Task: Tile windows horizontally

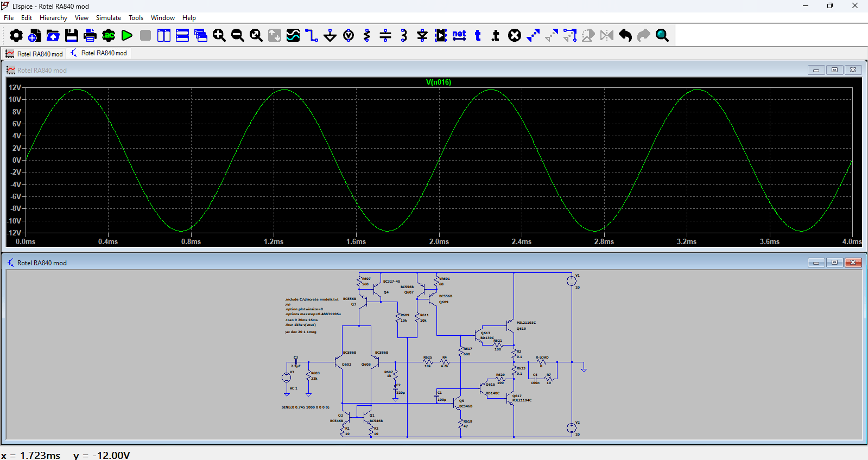Action: click(x=182, y=35)
